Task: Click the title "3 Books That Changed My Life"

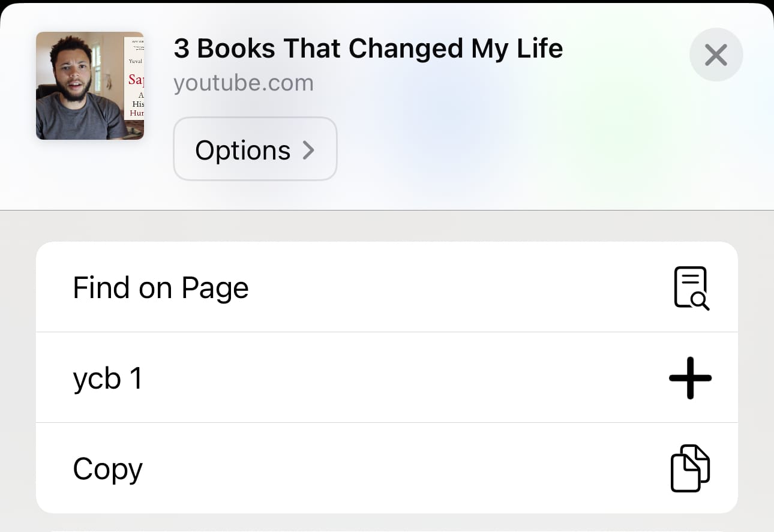Action: click(x=368, y=49)
